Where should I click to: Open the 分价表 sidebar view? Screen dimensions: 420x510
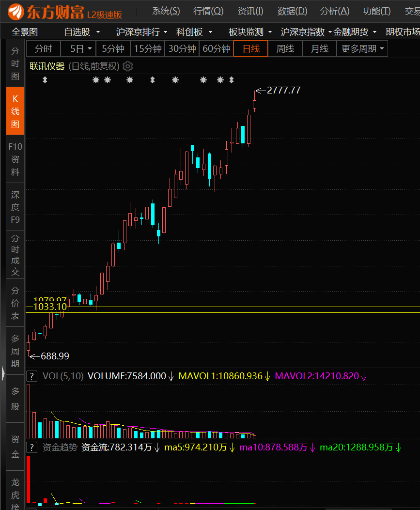16,303
